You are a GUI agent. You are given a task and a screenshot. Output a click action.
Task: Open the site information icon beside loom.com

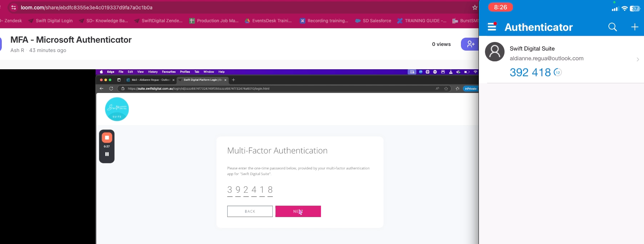click(x=14, y=8)
